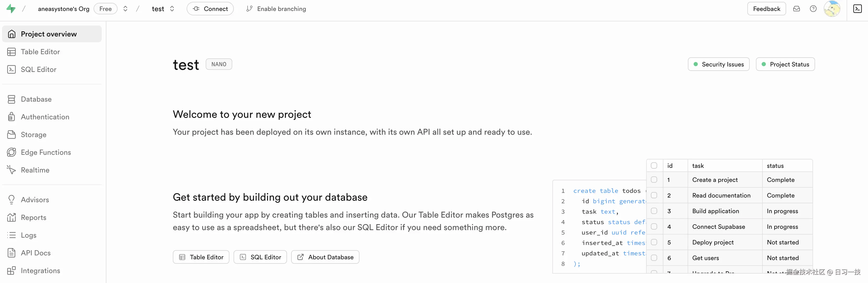868x283 pixels.
Task: Open the SQL Editor from sidebar icon
Action: pos(11,69)
